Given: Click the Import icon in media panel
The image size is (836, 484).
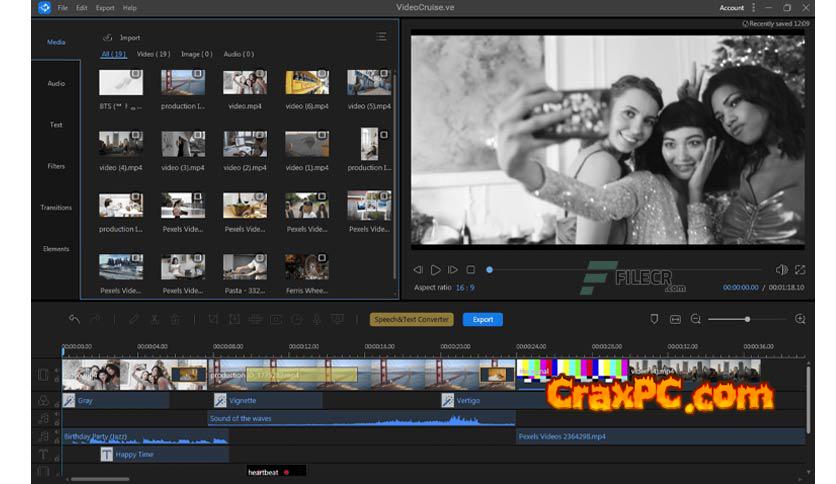Looking at the screenshot, I should click(108, 38).
